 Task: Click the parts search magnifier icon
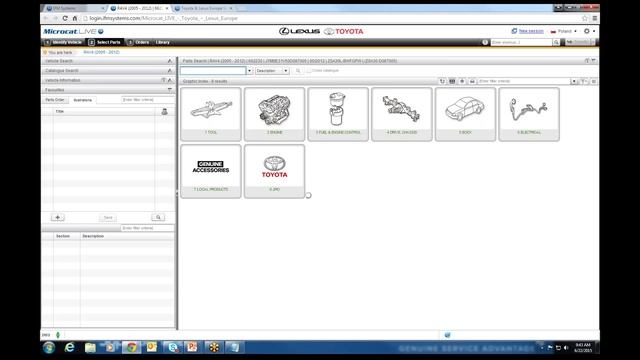[298, 71]
